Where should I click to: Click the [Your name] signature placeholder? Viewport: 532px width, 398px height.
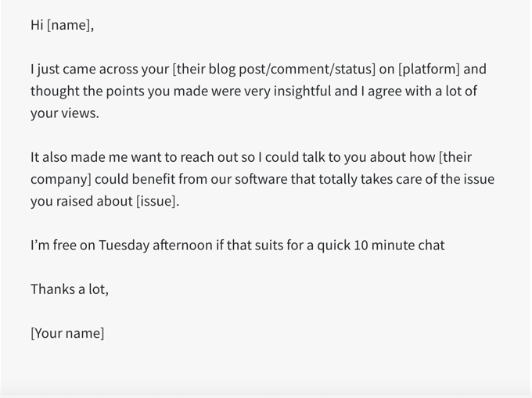tap(67, 333)
